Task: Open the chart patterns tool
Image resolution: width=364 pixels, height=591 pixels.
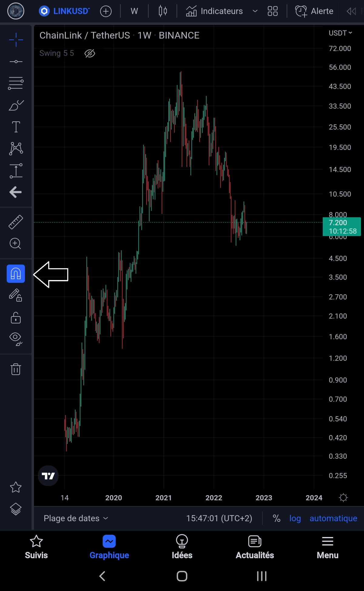Action: [x=16, y=148]
